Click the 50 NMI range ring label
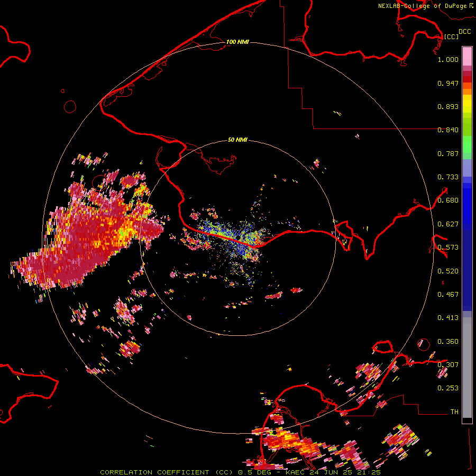The image size is (476, 476). tap(237, 140)
